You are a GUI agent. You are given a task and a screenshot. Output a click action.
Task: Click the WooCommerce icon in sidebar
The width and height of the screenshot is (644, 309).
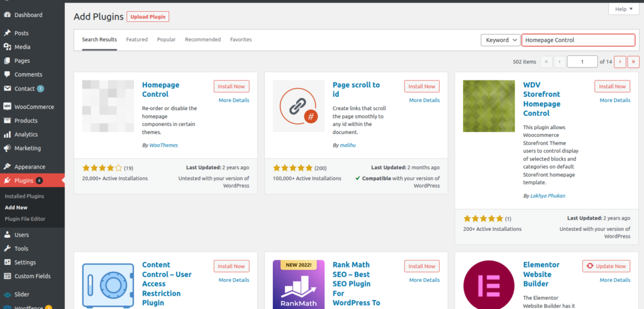coord(7,106)
